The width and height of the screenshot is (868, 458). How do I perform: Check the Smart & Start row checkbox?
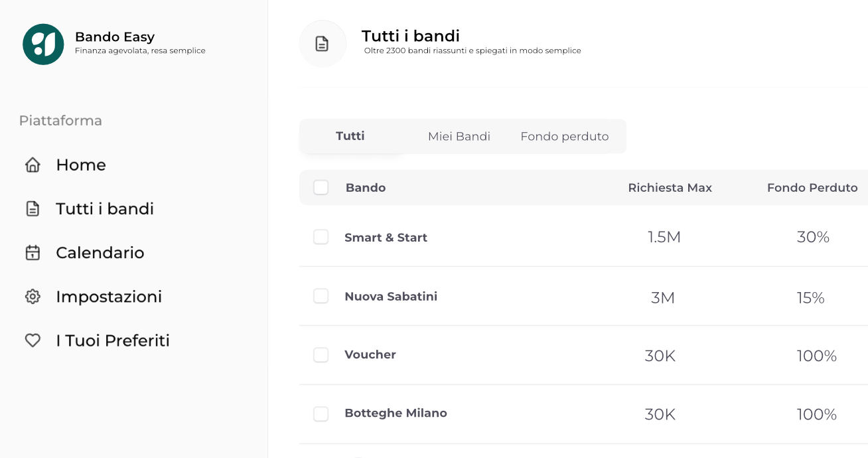coord(321,237)
